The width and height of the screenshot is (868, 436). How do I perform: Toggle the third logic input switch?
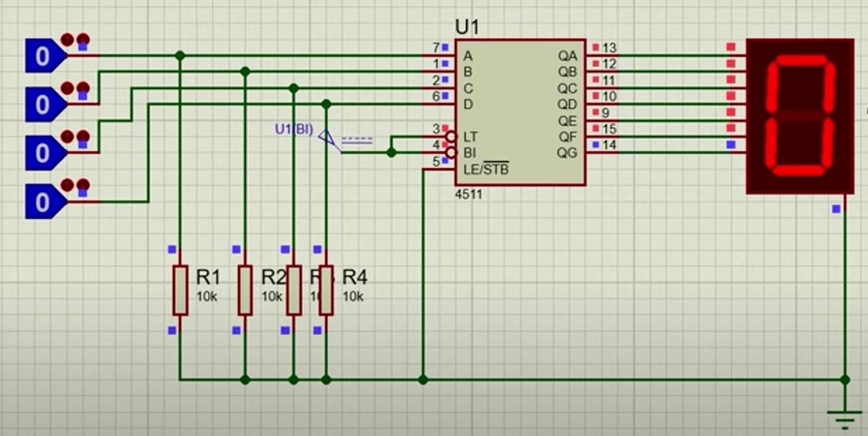[43, 152]
